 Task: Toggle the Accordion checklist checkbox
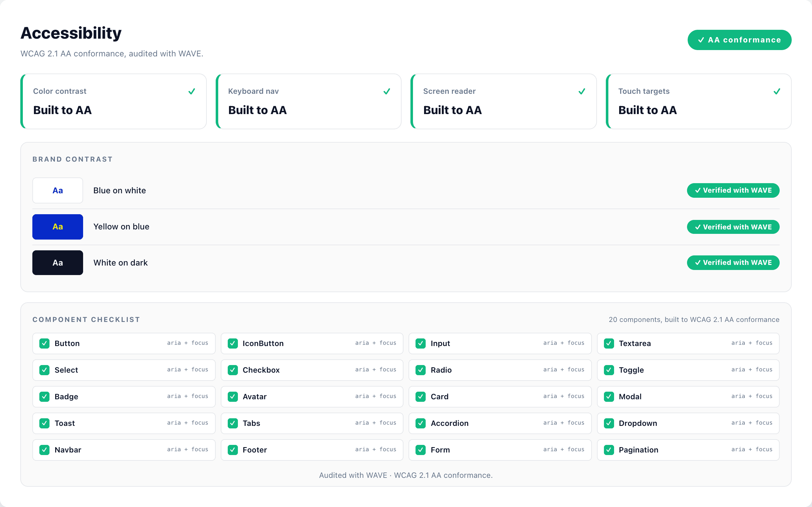pos(420,423)
